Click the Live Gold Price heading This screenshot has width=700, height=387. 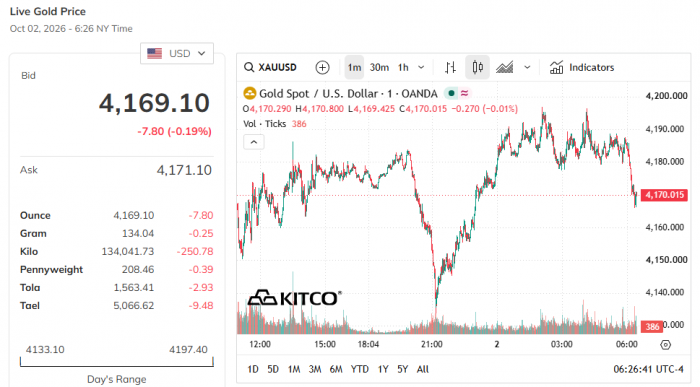click(x=48, y=11)
